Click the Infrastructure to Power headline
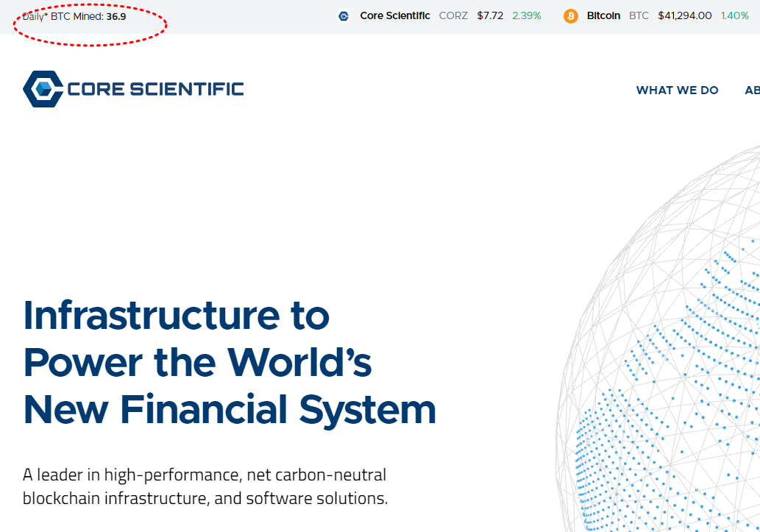The height and width of the screenshot is (532, 760). coord(230,362)
